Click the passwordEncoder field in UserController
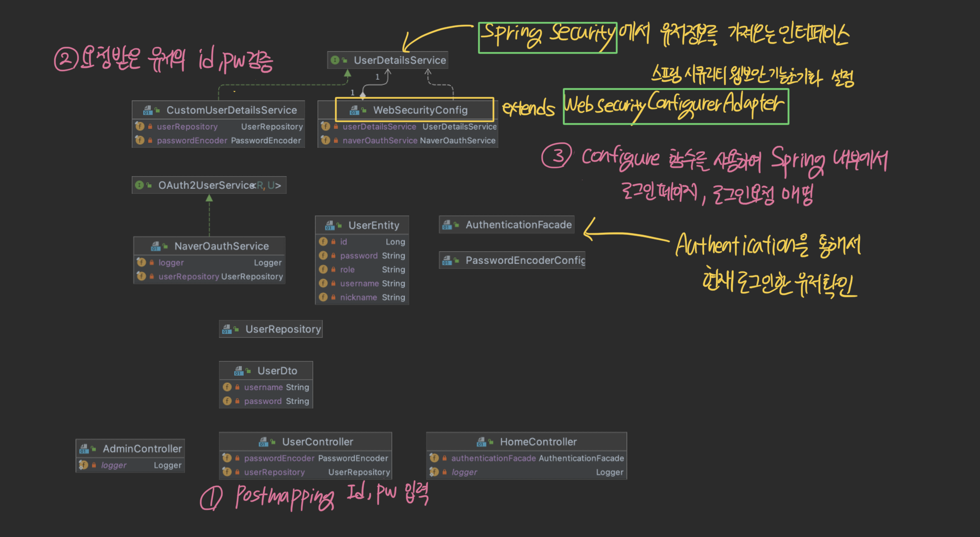Image resolution: width=980 pixels, height=537 pixels. point(306,458)
